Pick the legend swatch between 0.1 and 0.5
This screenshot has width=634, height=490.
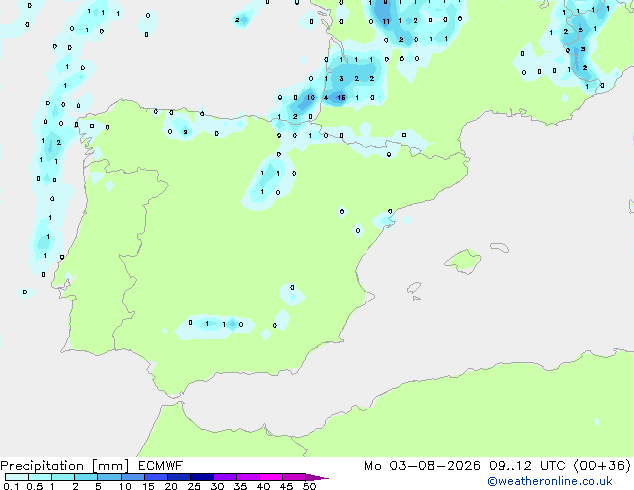[17, 477]
